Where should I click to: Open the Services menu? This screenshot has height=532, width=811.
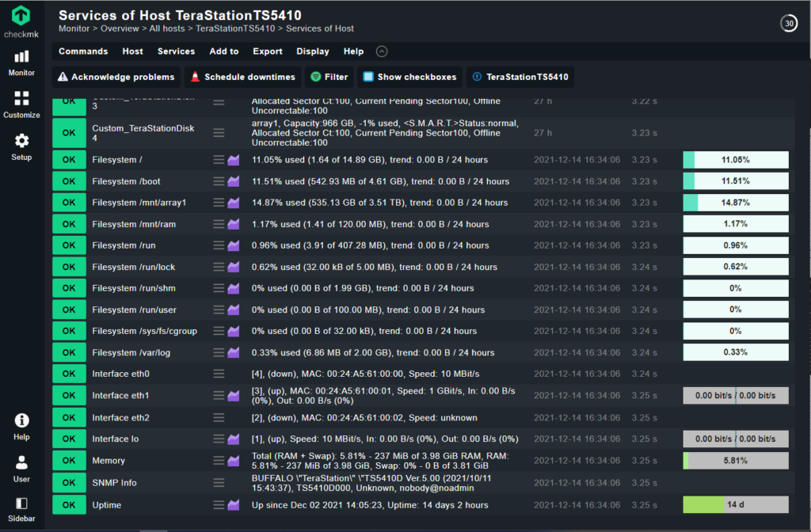point(177,51)
